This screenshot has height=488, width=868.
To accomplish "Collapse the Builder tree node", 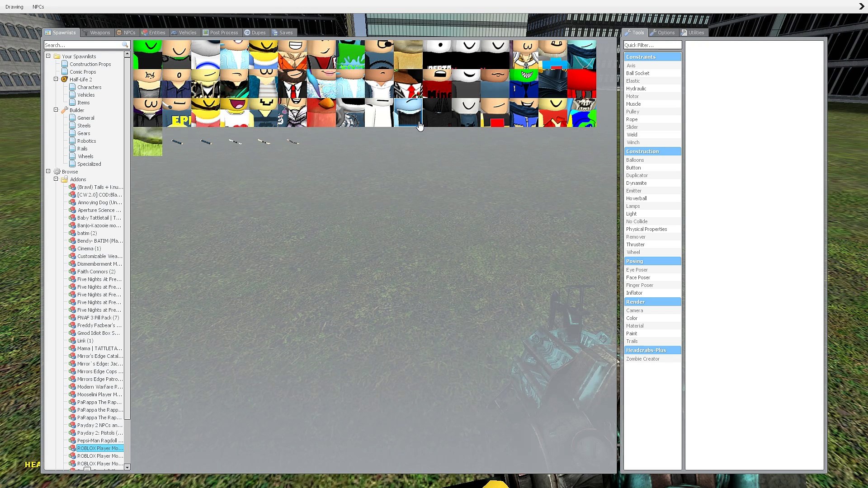I will [x=56, y=110].
